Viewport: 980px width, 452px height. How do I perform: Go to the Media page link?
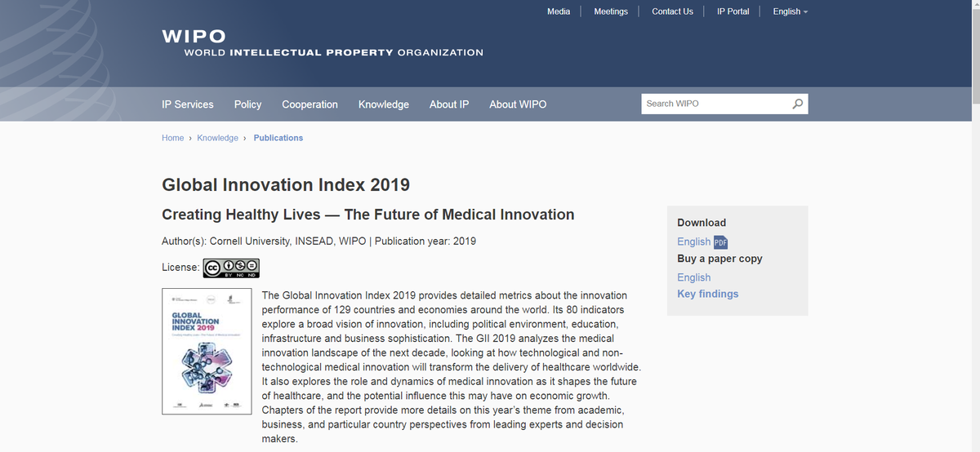pos(559,11)
